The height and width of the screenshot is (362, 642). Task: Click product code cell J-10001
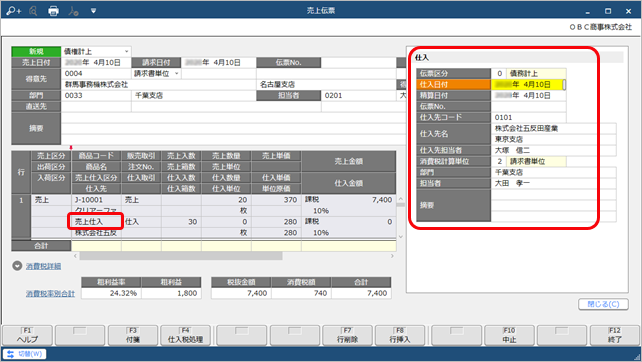click(x=96, y=200)
